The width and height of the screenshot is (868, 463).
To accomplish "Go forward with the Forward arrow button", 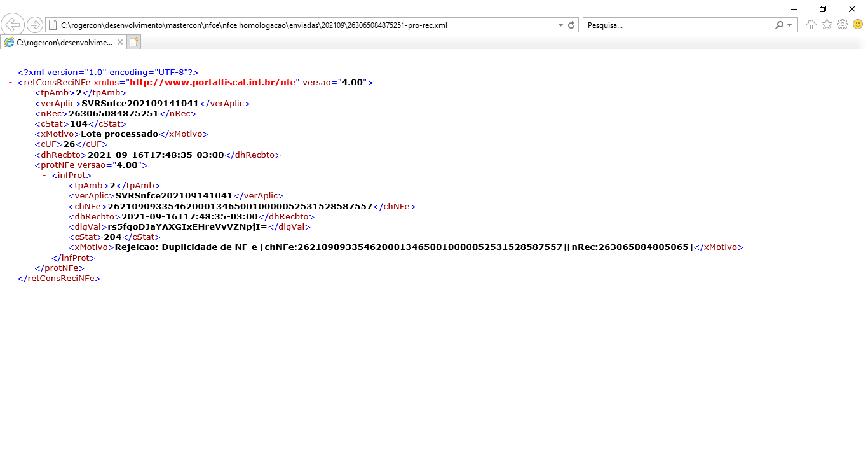I will 35,25.
